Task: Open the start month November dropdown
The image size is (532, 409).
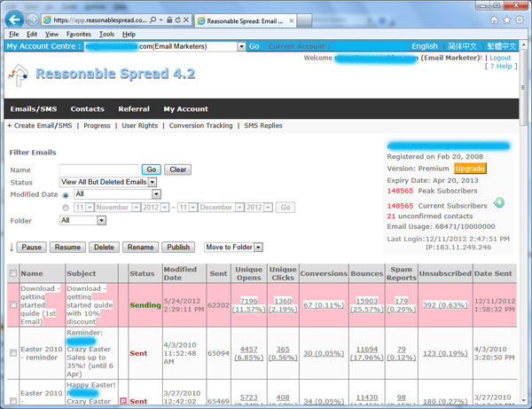Action: (136, 208)
